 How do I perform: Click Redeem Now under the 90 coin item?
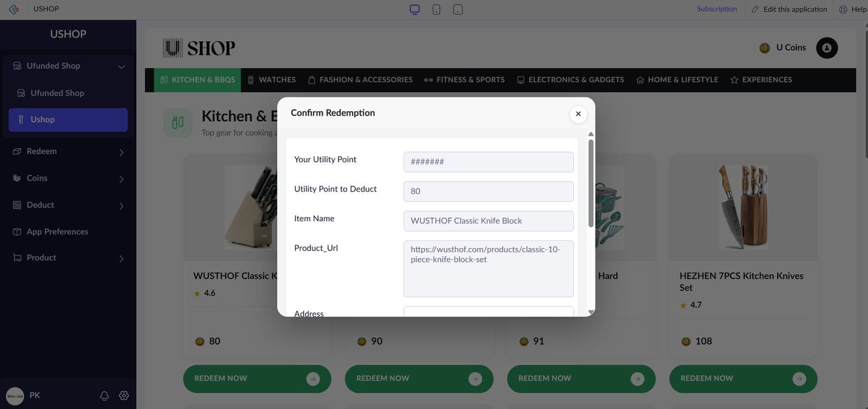point(419,379)
